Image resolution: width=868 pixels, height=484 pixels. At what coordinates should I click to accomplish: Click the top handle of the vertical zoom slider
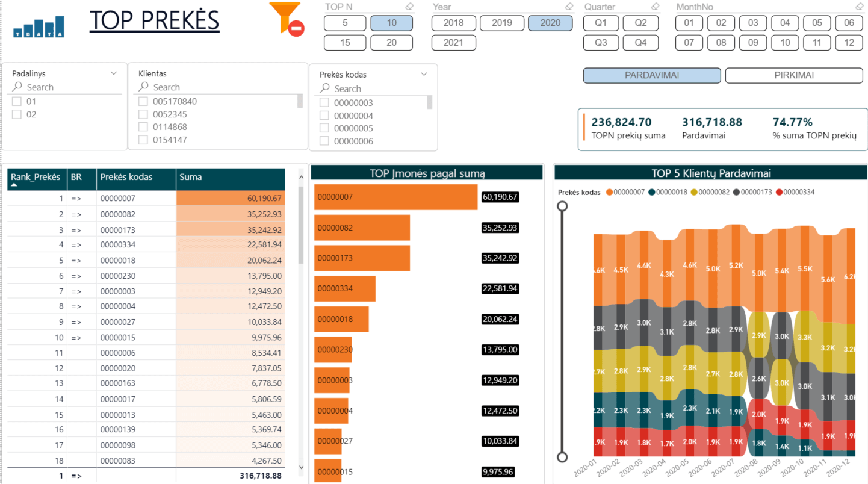click(x=562, y=206)
